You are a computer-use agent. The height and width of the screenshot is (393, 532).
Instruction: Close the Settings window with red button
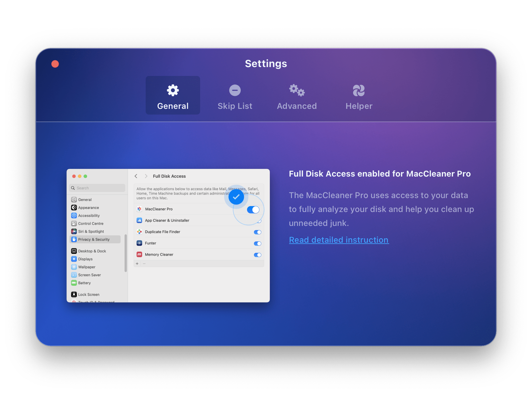[55, 64]
